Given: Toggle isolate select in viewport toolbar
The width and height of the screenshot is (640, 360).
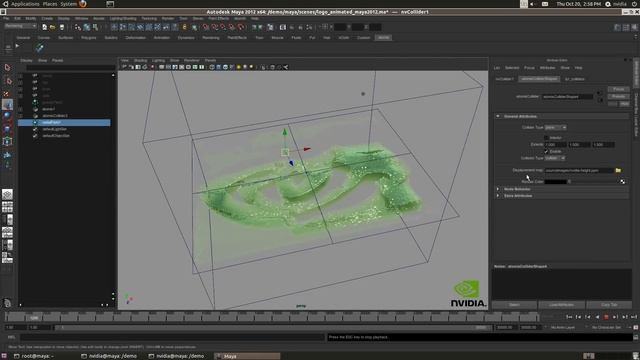Looking at the screenshot, I should point(263,67).
